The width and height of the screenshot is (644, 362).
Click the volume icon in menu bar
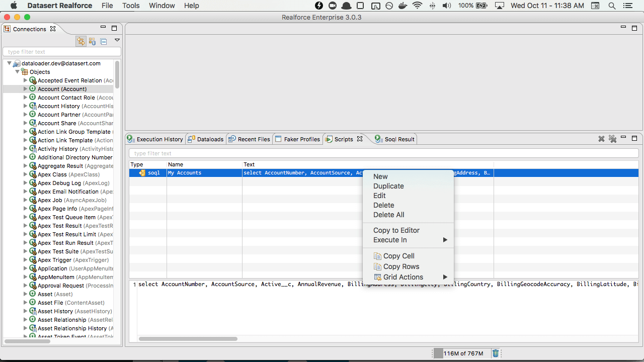[x=447, y=6]
